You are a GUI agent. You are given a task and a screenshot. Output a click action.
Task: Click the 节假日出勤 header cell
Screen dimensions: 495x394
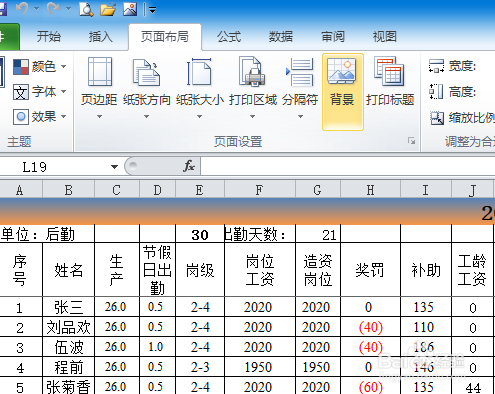click(157, 270)
